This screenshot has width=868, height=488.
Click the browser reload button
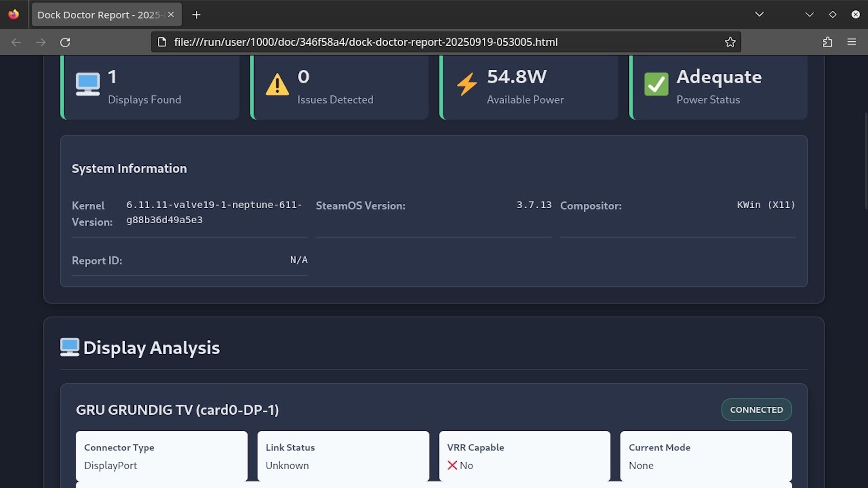(65, 42)
